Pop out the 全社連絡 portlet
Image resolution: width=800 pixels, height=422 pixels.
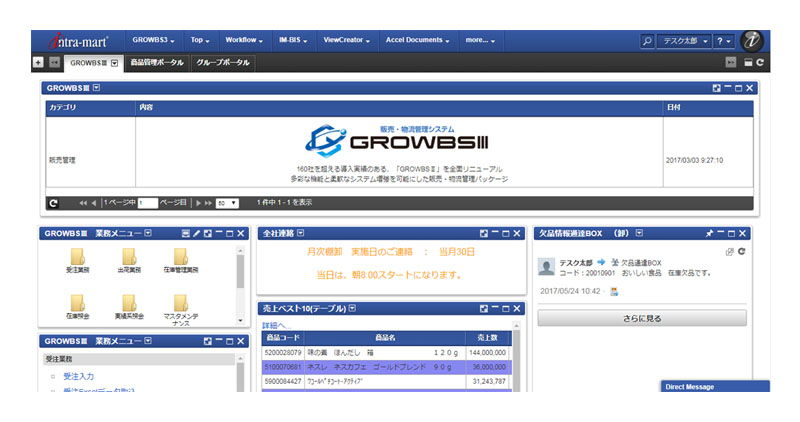click(484, 233)
